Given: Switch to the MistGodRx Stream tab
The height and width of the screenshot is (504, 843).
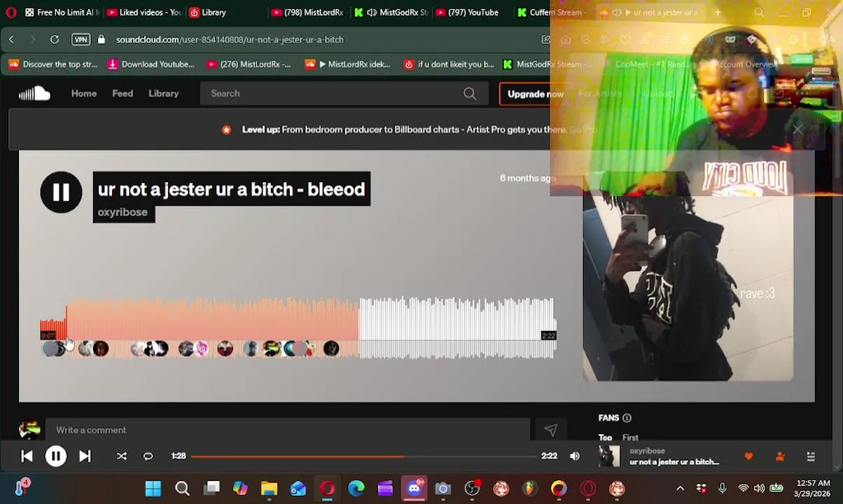Looking at the screenshot, I should point(391,13).
